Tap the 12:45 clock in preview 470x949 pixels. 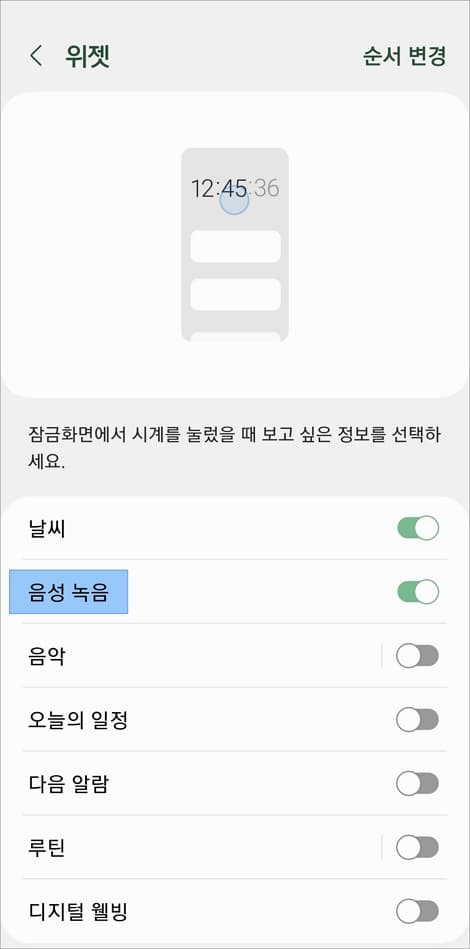[219, 189]
